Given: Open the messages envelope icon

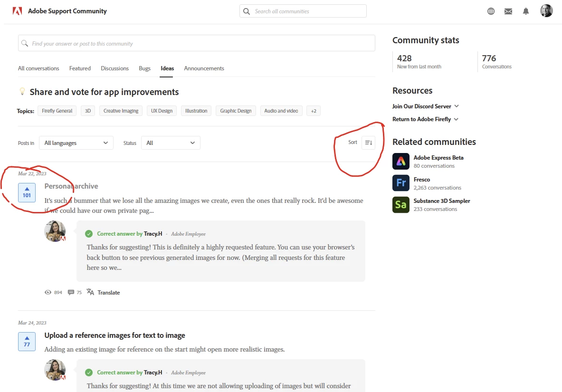Looking at the screenshot, I should [x=508, y=11].
